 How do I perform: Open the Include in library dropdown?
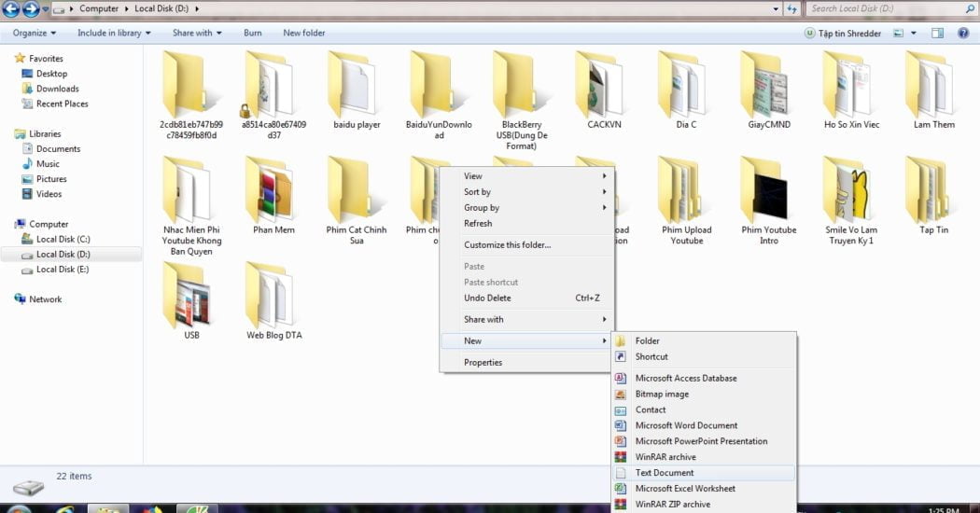click(114, 34)
